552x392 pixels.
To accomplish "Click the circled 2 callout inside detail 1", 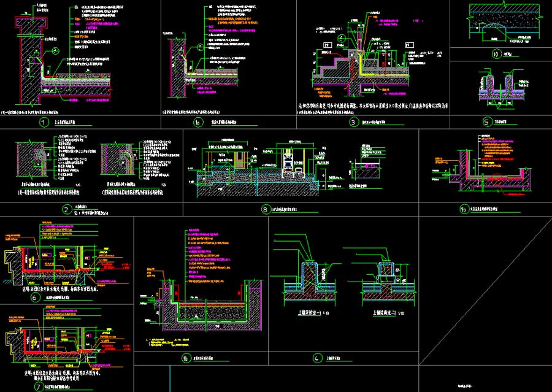I will pyautogui.click(x=56, y=51).
